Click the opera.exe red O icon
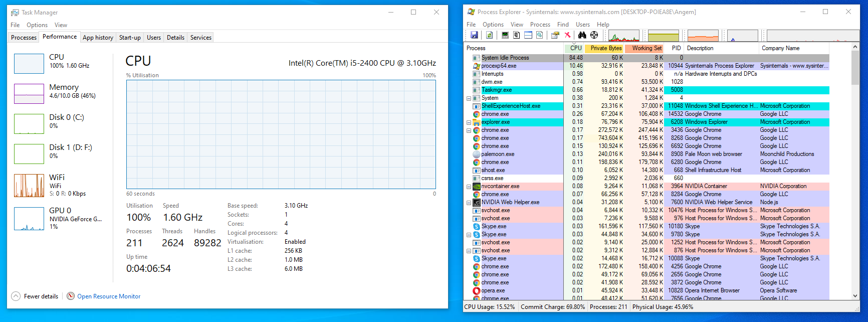 [x=477, y=290]
